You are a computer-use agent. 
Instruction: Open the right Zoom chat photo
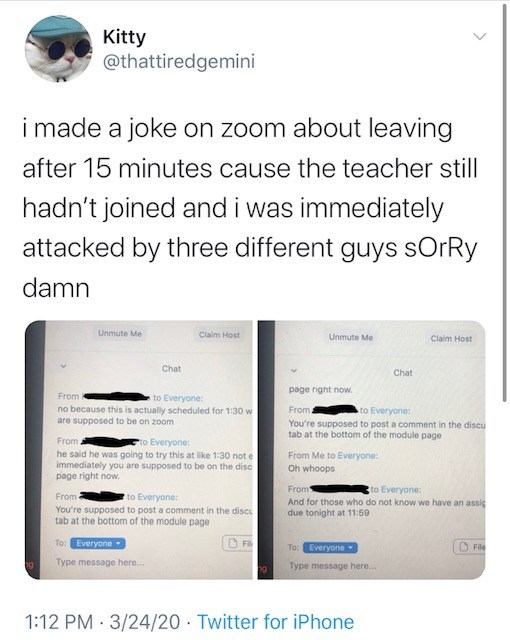tap(371, 450)
